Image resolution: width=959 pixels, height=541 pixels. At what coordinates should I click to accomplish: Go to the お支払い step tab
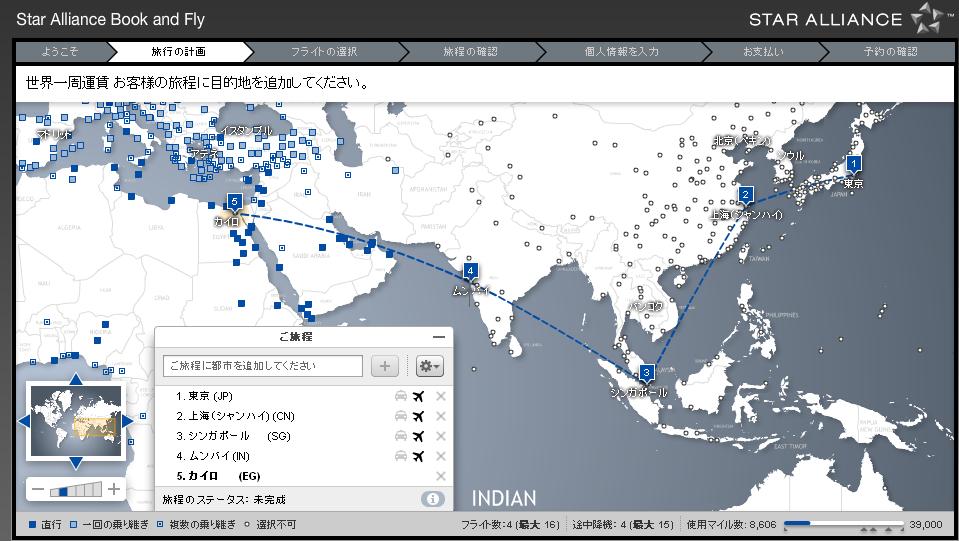point(763,52)
